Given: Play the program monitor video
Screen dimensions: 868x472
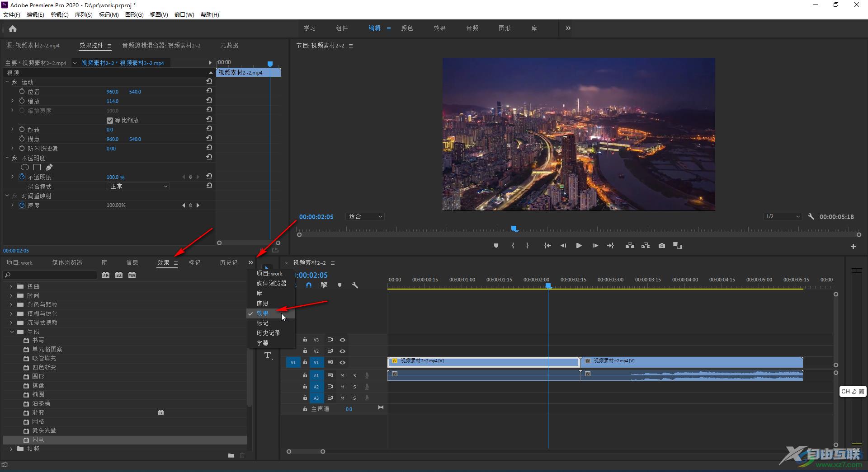Looking at the screenshot, I should (x=579, y=246).
